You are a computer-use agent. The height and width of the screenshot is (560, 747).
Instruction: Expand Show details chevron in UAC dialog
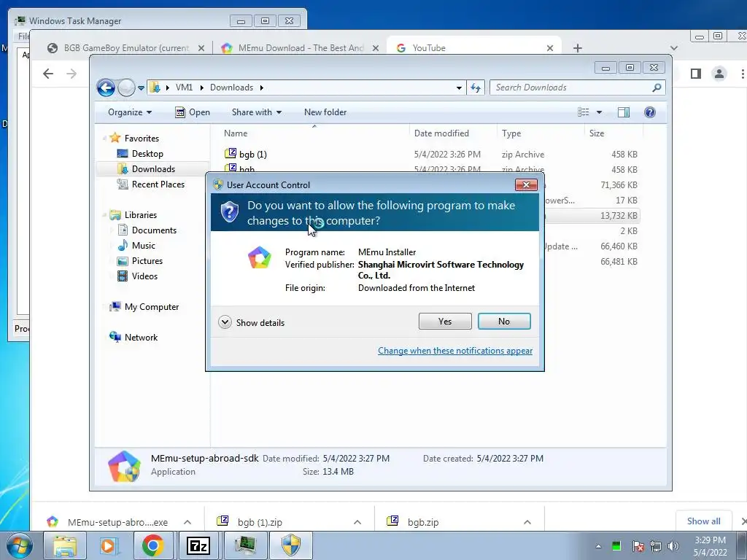tap(225, 322)
